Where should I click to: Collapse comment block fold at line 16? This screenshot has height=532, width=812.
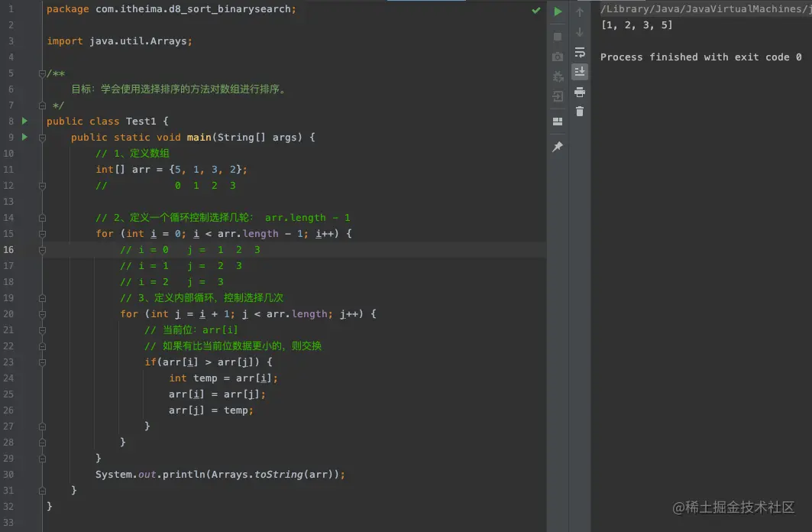pos(43,250)
